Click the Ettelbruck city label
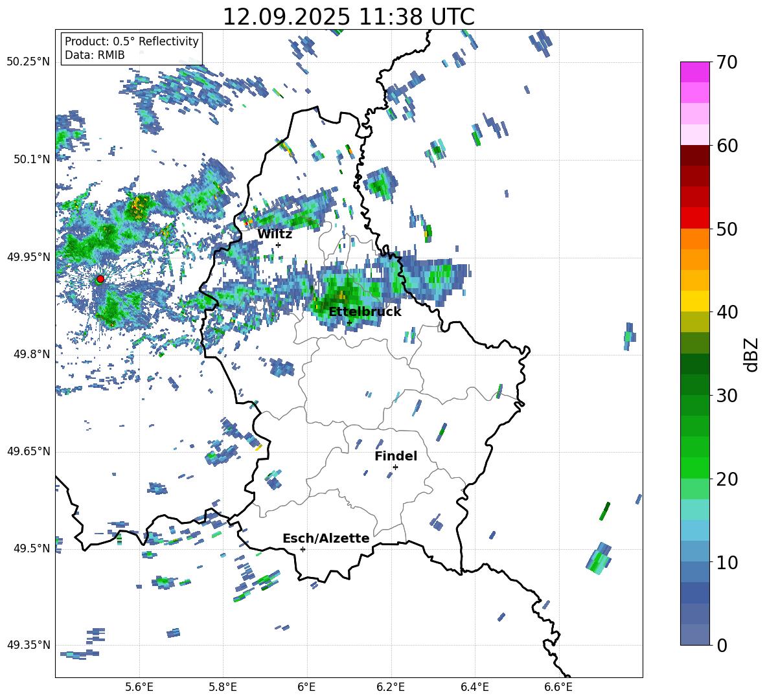The image size is (767, 700). click(365, 312)
